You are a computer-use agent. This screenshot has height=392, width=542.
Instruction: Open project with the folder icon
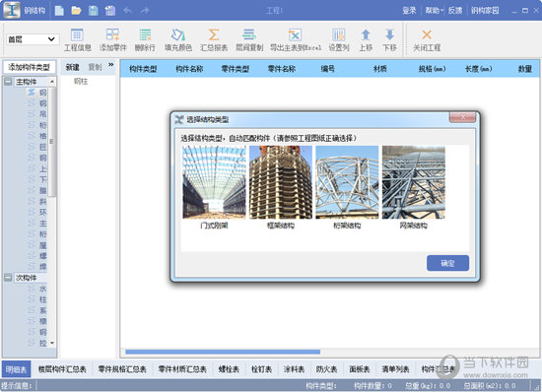coord(76,11)
